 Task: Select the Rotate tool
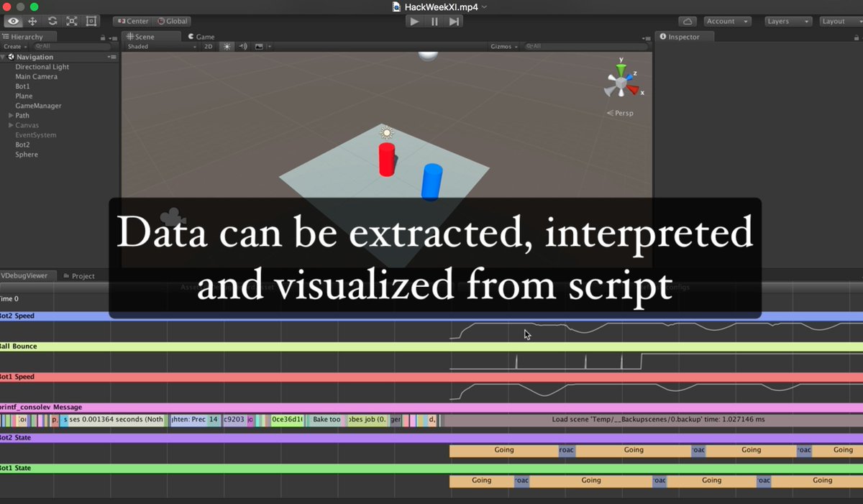click(x=52, y=22)
